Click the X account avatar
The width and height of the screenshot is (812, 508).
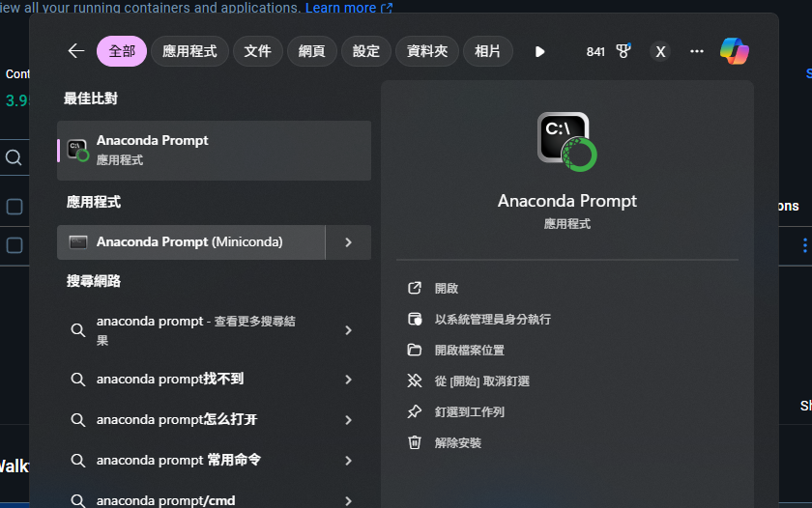coord(660,52)
